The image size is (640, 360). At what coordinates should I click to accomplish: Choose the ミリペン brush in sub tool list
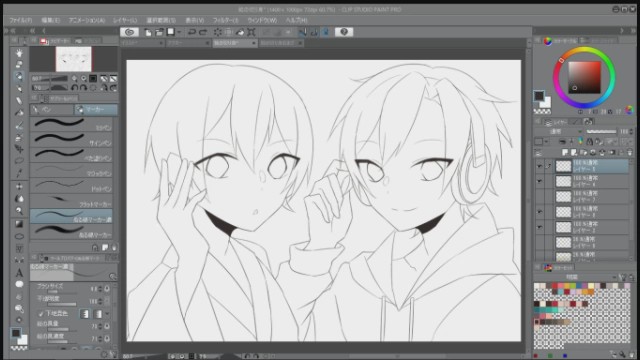click(71, 124)
